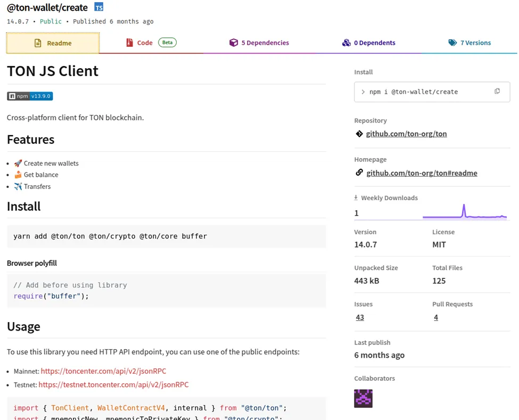Click the weekly downloads sparkline chart
Image resolution: width=519 pixels, height=420 pixels.
tap(464, 212)
